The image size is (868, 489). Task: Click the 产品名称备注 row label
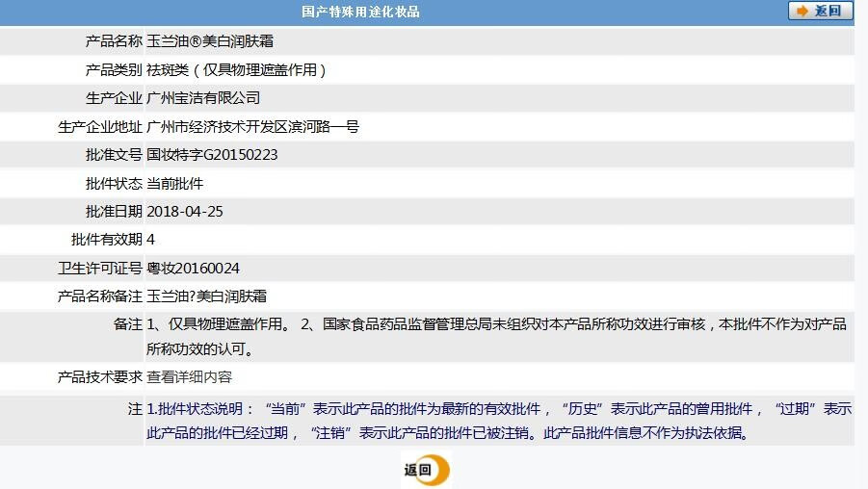100,296
